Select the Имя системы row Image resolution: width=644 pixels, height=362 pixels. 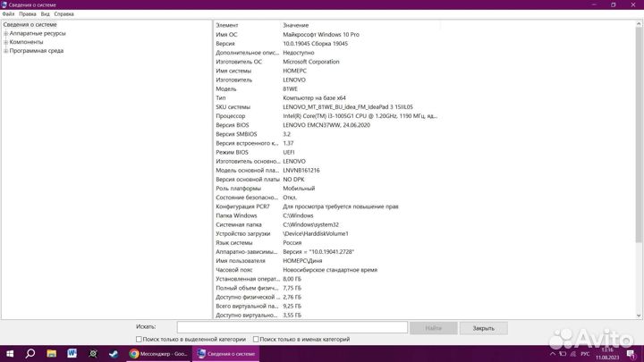[x=326, y=71]
